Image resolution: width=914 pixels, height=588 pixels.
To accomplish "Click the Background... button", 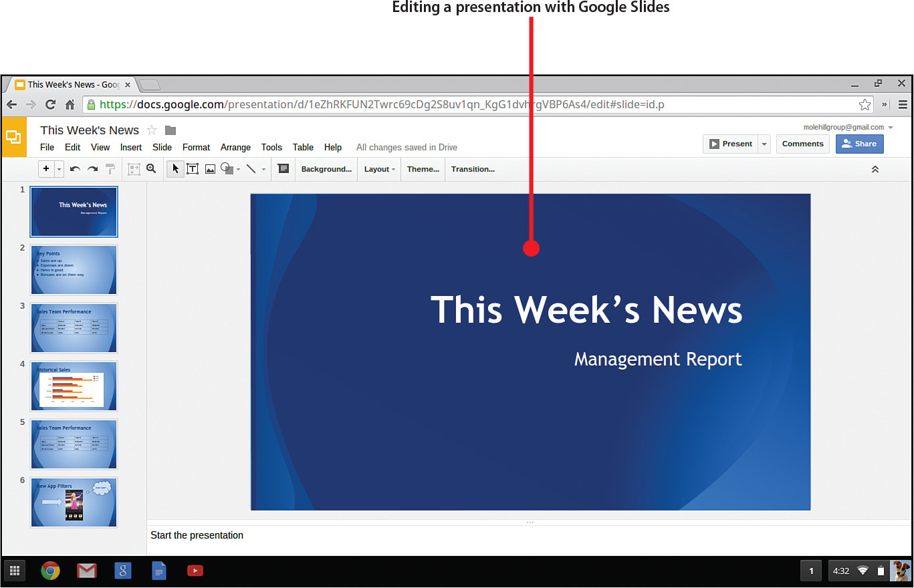I will click(326, 169).
